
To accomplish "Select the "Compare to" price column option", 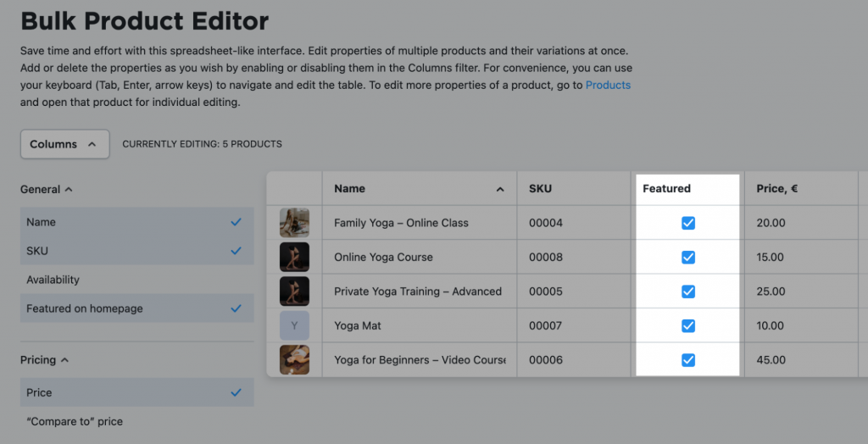I will click(x=136, y=421).
